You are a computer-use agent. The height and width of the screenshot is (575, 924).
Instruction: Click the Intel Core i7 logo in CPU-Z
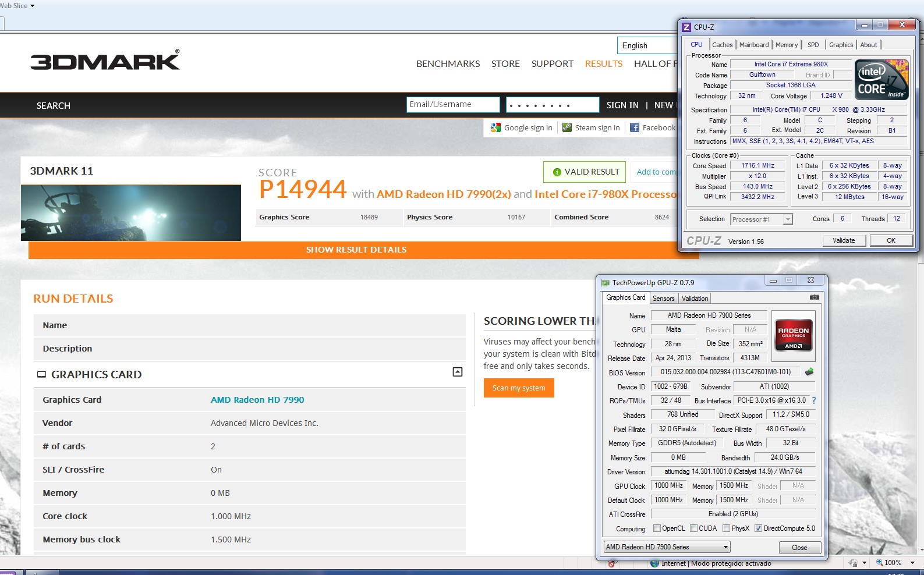tap(881, 80)
